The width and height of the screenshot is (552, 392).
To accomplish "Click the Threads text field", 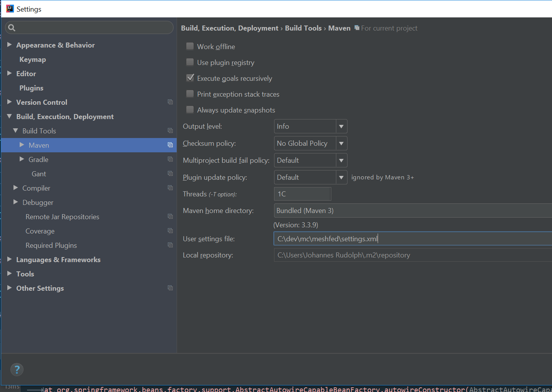I will 302,194.
